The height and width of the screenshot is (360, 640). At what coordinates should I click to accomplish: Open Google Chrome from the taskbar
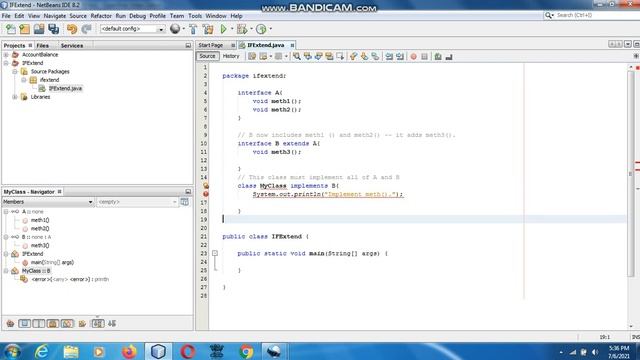(x=246, y=351)
